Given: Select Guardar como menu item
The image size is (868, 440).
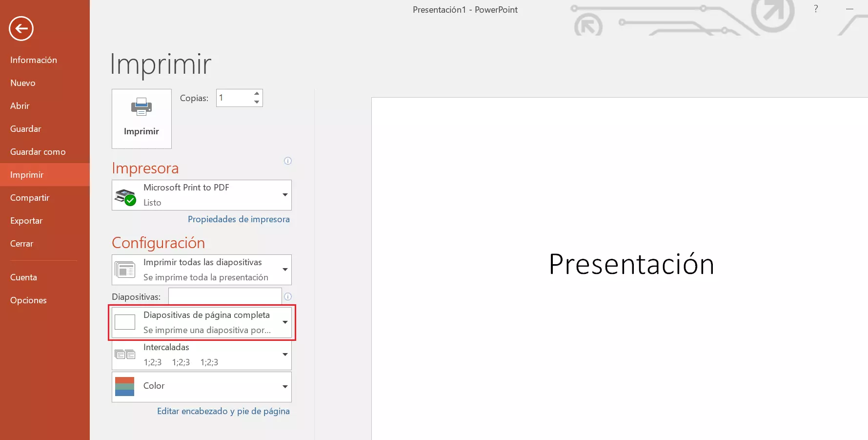Looking at the screenshot, I should coord(45,152).
